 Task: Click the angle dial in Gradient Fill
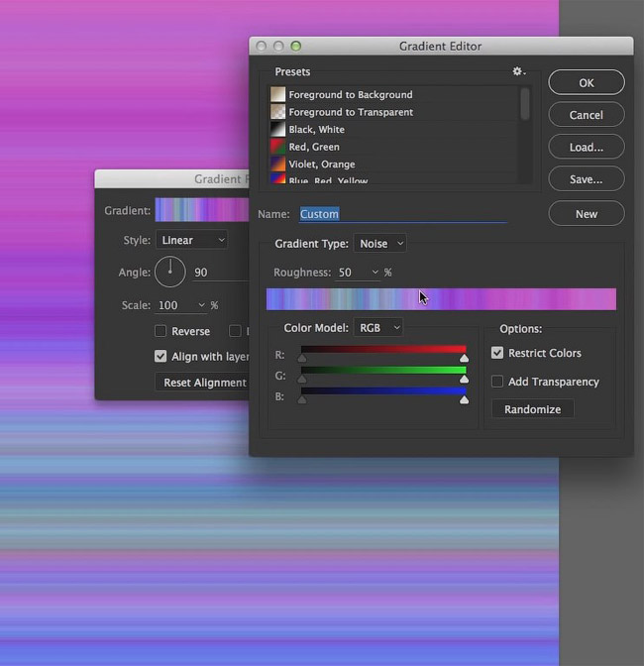170,272
